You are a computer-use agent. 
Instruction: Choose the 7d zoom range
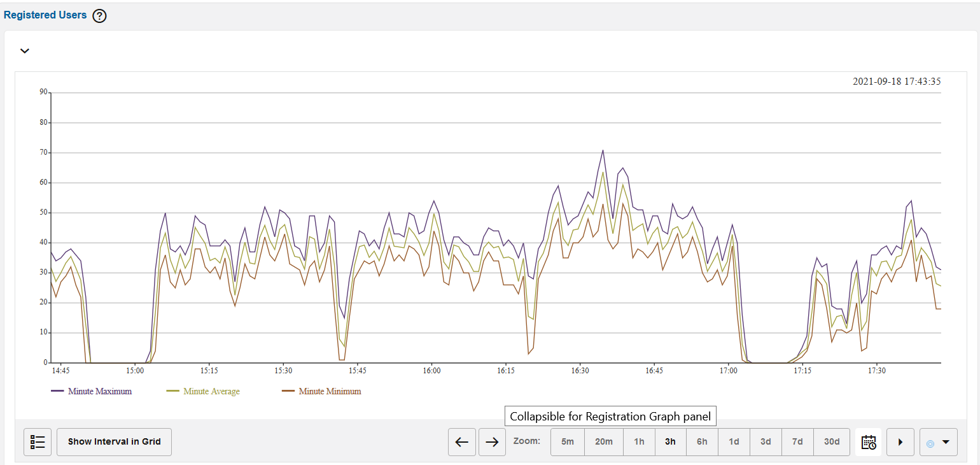pyautogui.click(x=797, y=442)
